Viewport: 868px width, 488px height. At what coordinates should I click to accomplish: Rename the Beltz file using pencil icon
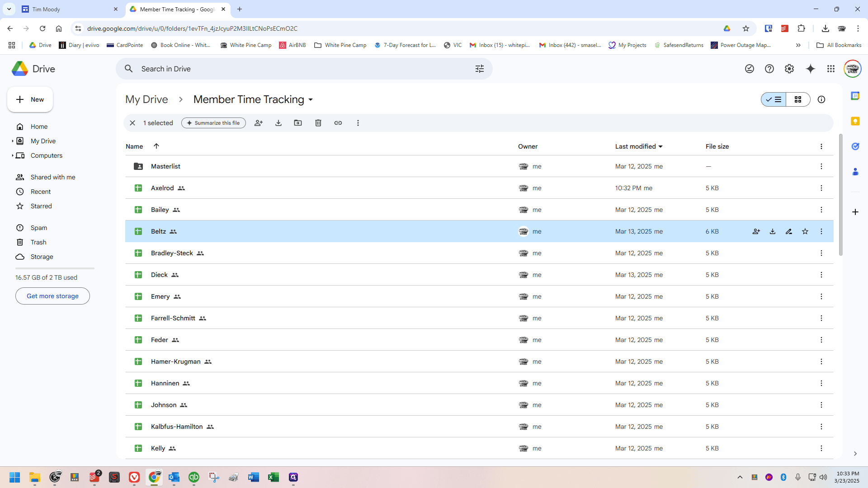pos(789,231)
